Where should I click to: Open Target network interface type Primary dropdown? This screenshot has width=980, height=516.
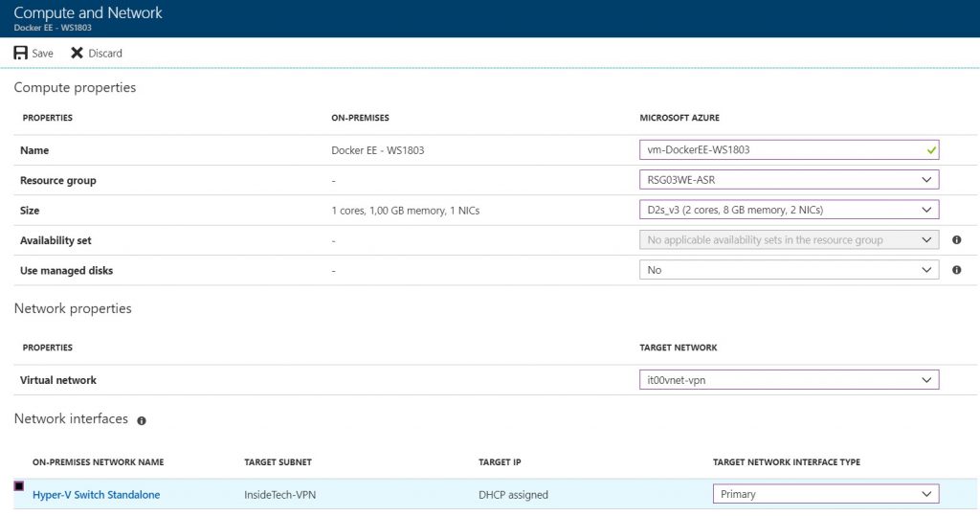pos(826,494)
